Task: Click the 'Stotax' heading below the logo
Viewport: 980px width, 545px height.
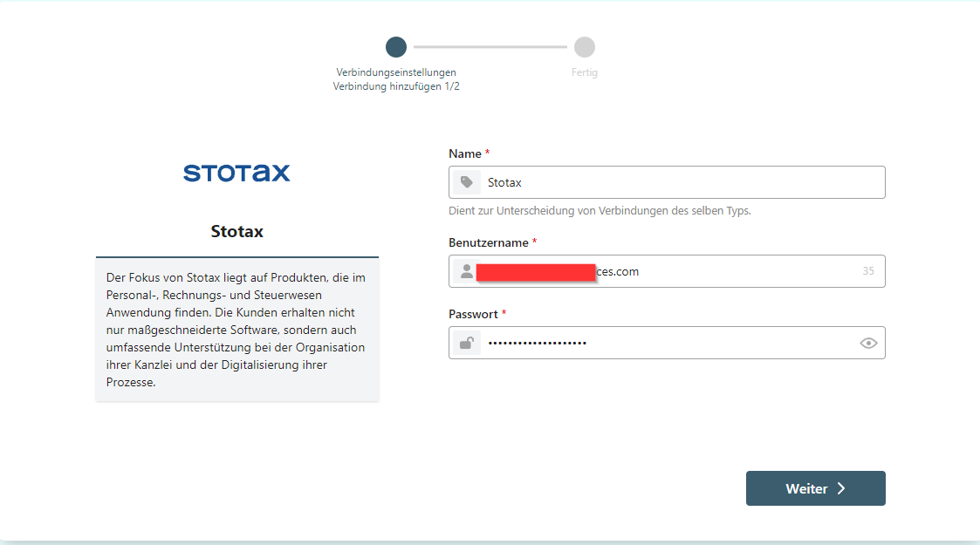Action: coord(236,232)
